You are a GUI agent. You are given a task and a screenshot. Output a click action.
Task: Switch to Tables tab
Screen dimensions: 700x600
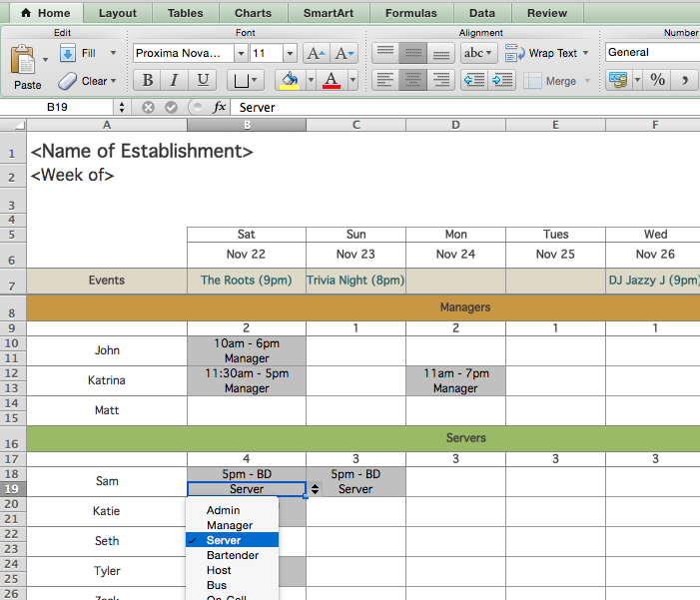click(x=186, y=13)
